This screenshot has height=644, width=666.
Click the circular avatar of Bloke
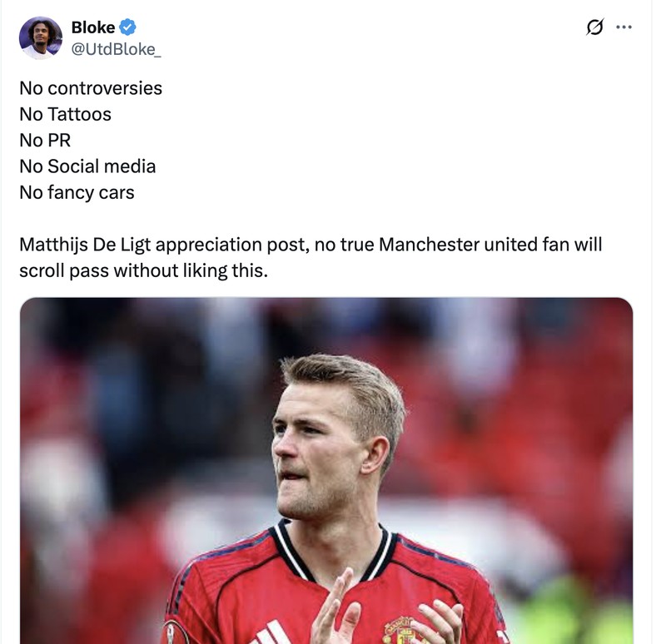point(39,37)
